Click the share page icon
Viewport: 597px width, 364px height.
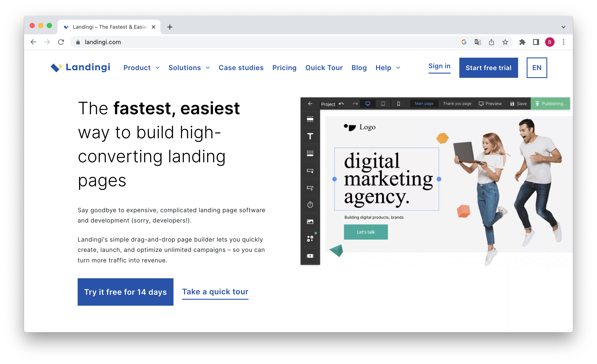[491, 42]
